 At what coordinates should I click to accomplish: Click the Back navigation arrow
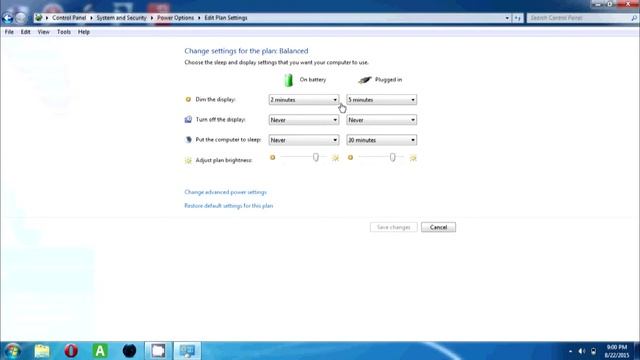[7, 18]
